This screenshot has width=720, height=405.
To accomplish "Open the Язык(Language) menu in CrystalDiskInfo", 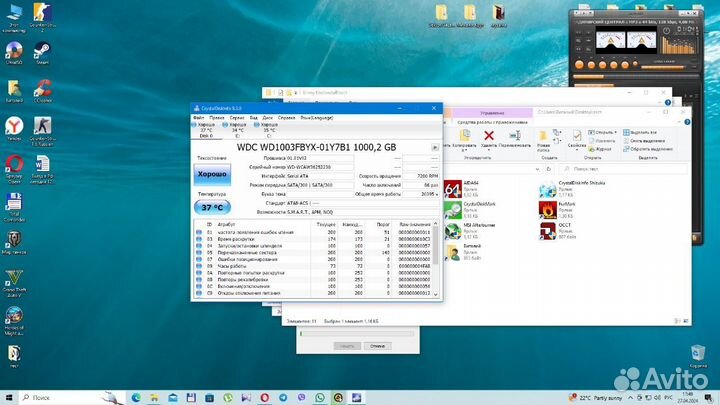I will click(x=316, y=118).
